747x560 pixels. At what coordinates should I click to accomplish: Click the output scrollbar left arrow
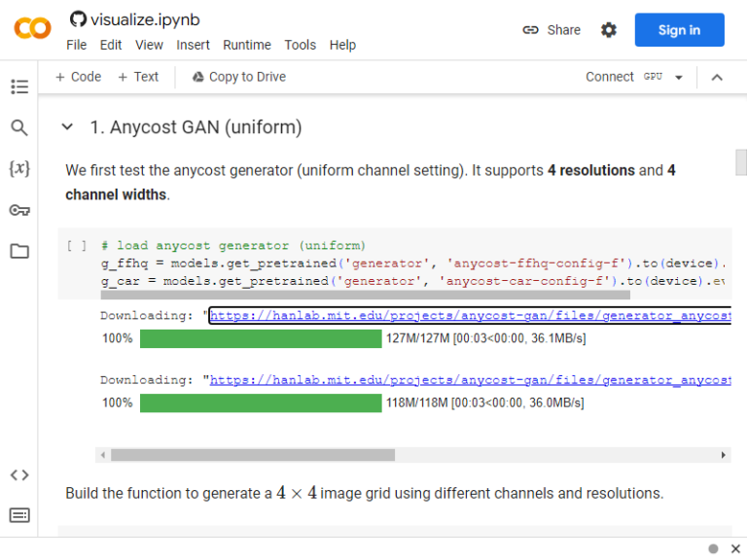[x=103, y=455]
